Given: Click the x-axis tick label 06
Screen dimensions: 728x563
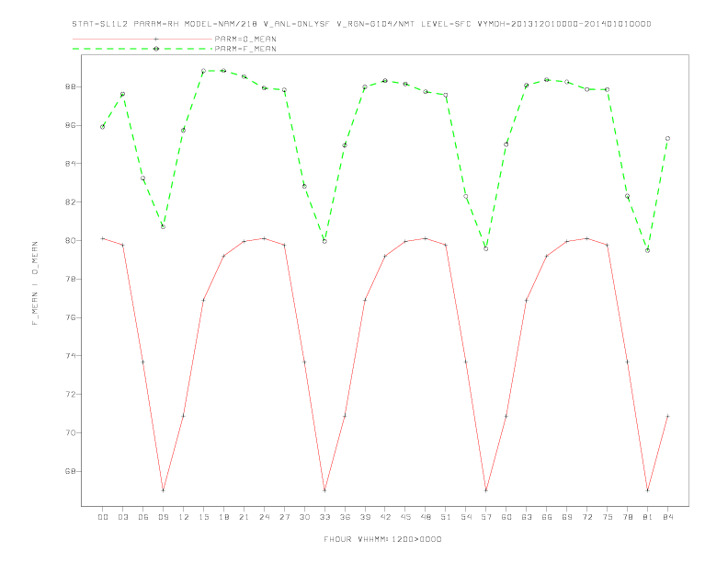Looking at the screenshot, I should coord(143,517).
